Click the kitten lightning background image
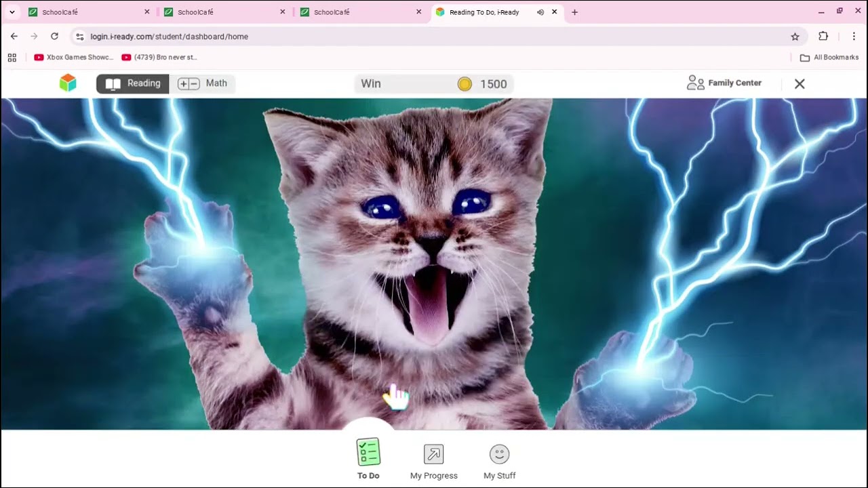The height and width of the screenshot is (488, 868). pos(434,264)
